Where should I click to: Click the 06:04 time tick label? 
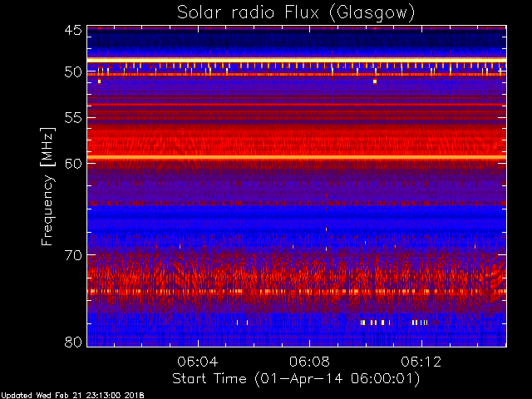(x=198, y=362)
